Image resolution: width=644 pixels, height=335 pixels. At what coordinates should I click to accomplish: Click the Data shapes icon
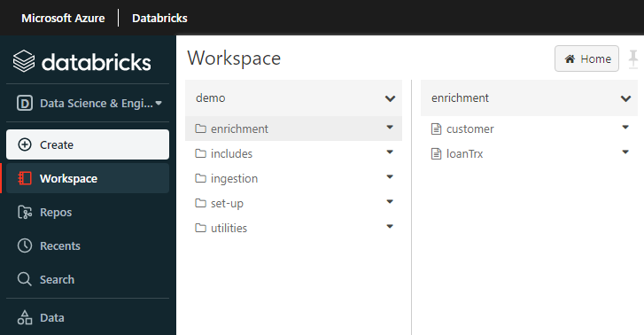(25, 318)
